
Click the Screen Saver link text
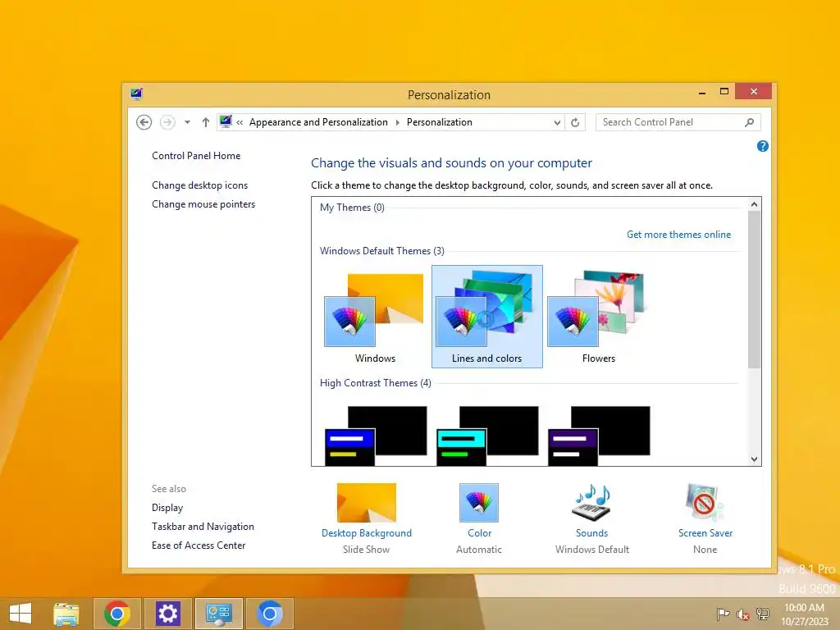tap(705, 533)
